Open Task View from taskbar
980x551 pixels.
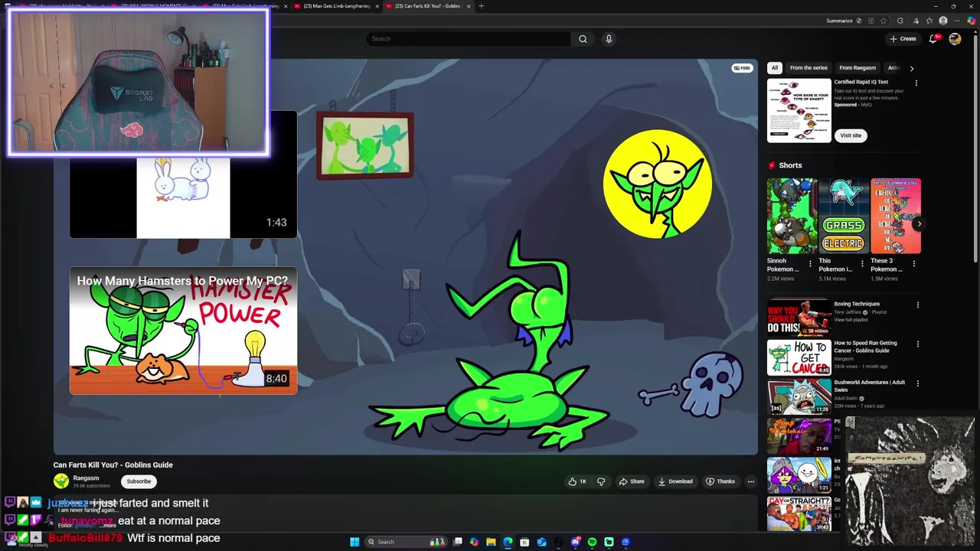click(x=458, y=542)
